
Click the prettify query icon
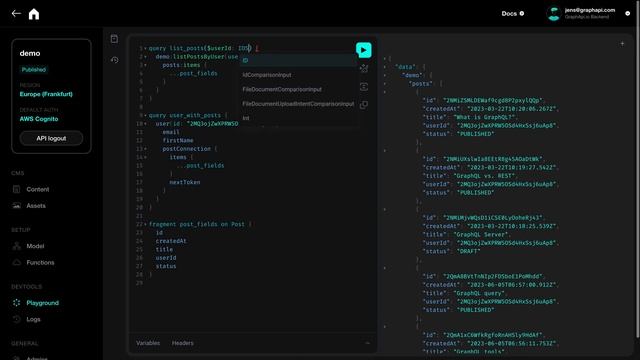point(364,69)
